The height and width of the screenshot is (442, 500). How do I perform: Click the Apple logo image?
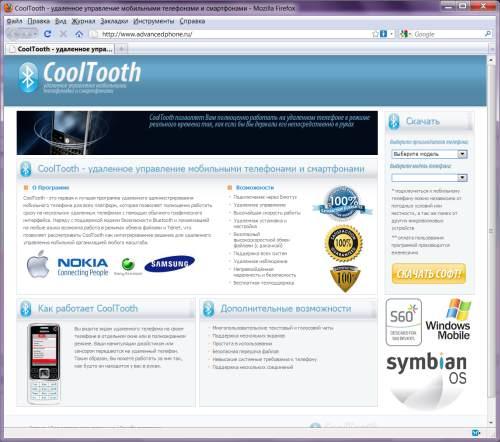coord(38,264)
